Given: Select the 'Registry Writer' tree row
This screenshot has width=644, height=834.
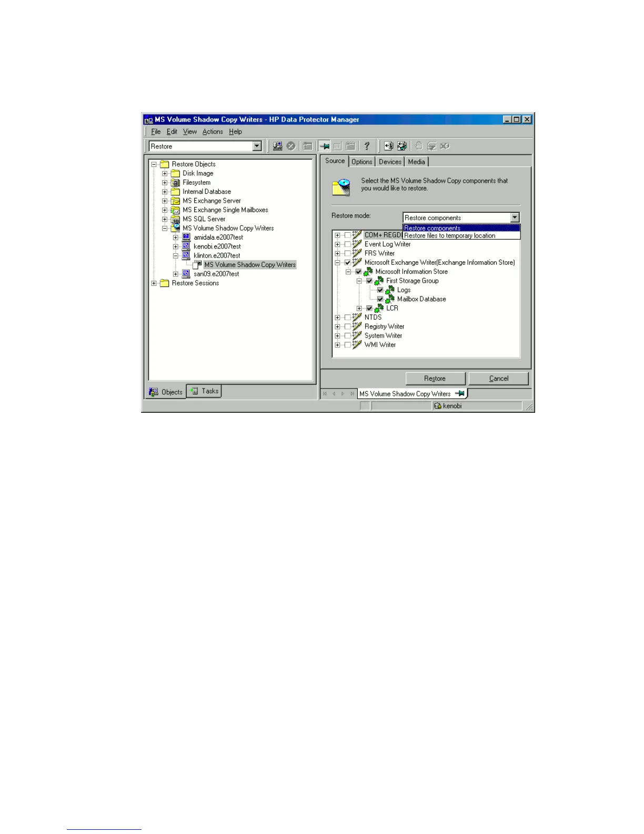Looking at the screenshot, I should pos(384,326).
